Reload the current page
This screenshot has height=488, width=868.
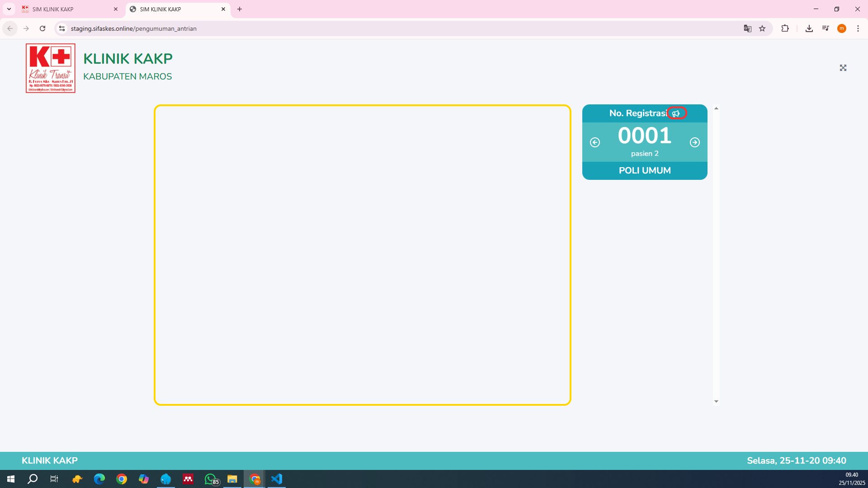coord(42,28)
